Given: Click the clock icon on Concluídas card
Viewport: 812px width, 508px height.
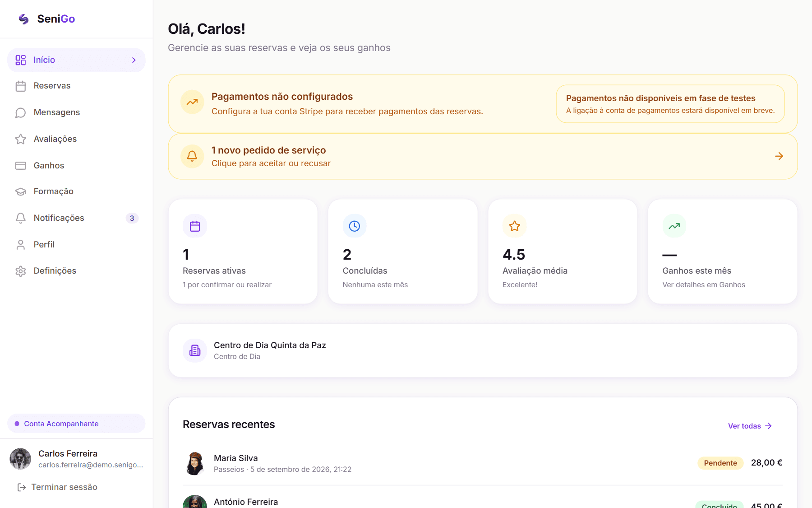Looking at the screenshot, I should [355, 226].
